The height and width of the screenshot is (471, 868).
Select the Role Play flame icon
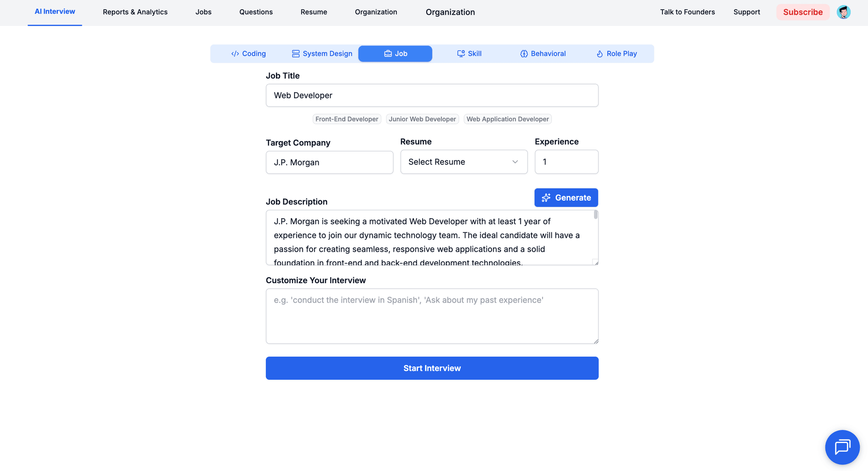600,53
